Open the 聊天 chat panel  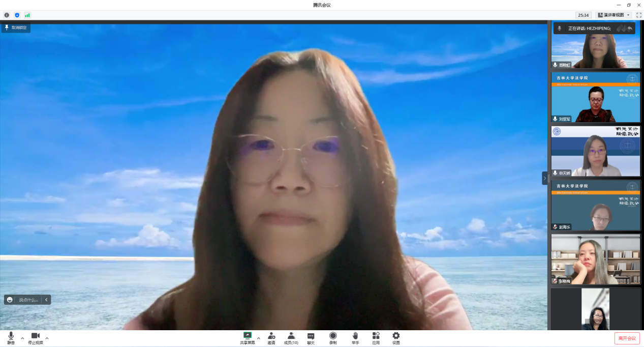[x=311, y=336]
